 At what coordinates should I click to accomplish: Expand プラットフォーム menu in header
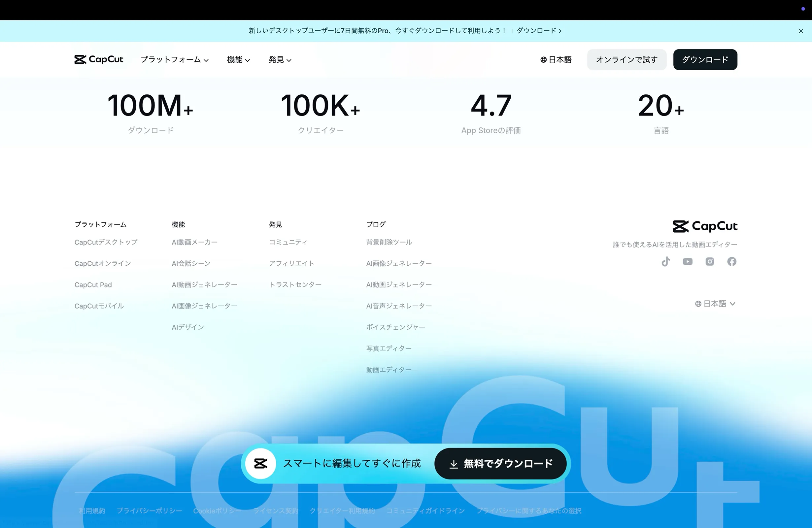(174, 60)
